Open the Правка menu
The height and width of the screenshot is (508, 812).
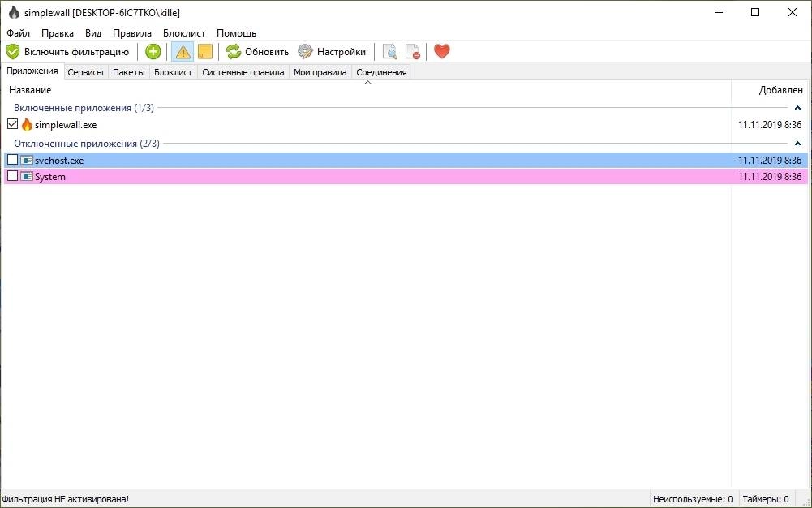[58, 33]
